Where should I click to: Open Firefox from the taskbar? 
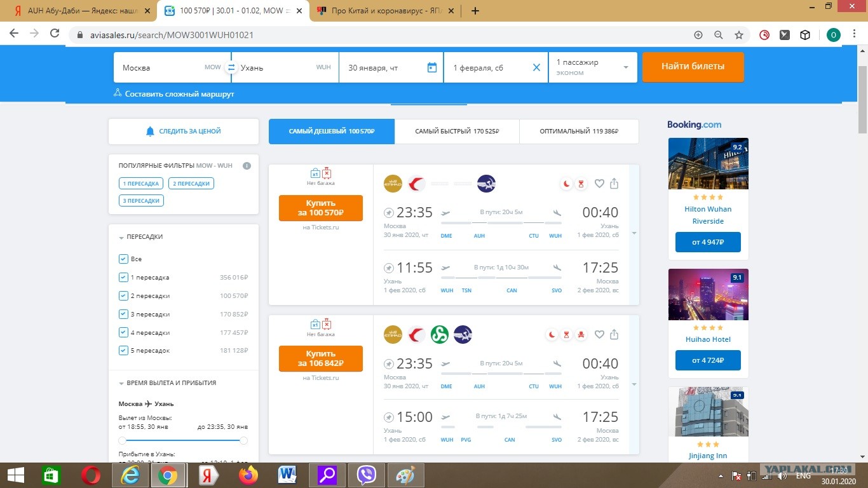[x=248, y=475]
